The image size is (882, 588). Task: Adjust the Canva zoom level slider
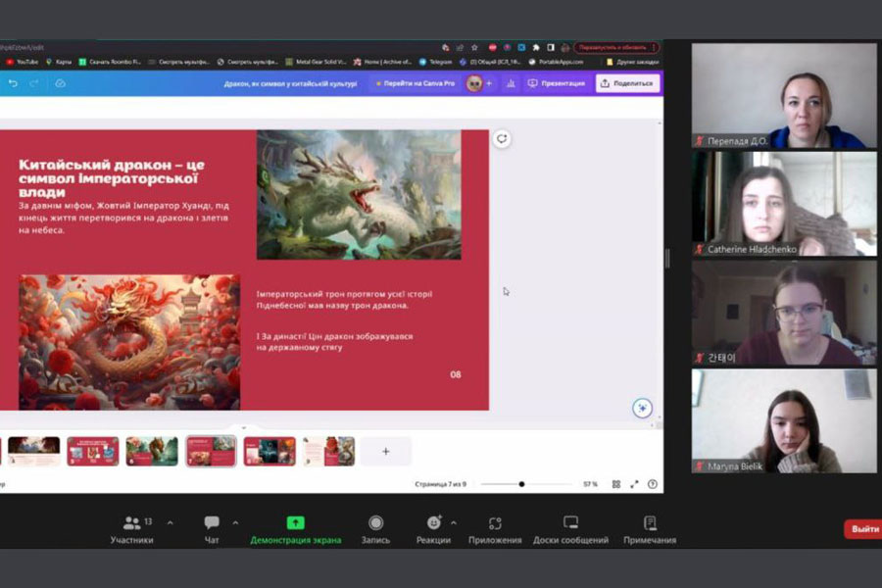(x=521, y=484)
